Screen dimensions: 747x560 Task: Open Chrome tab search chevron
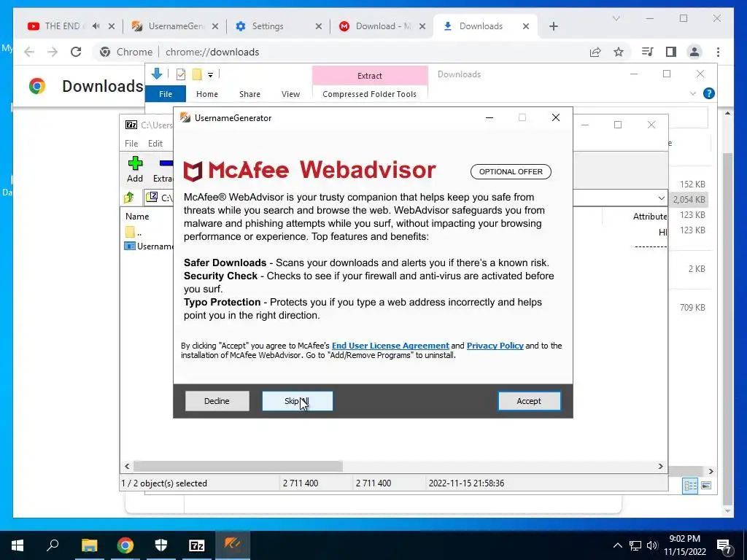(616, 18)
